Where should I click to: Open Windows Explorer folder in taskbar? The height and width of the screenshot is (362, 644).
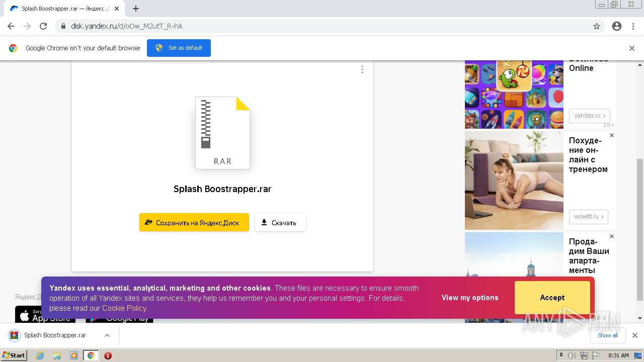[57, 355]
